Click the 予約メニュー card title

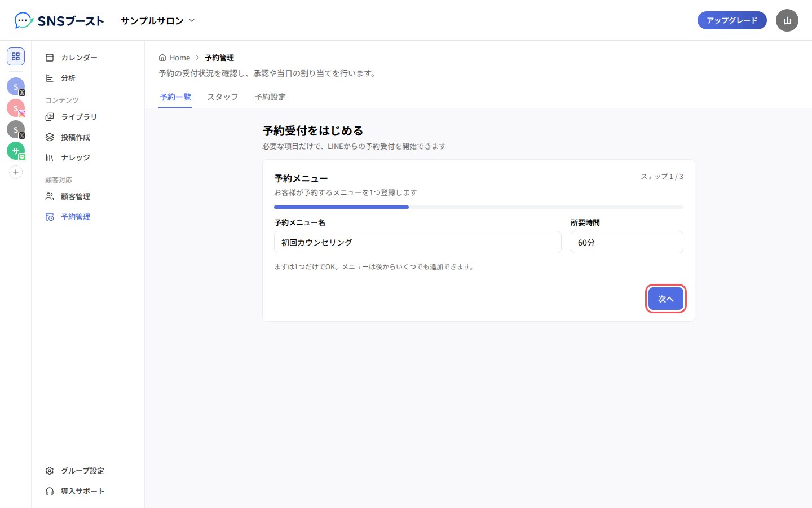pos(301,178)
